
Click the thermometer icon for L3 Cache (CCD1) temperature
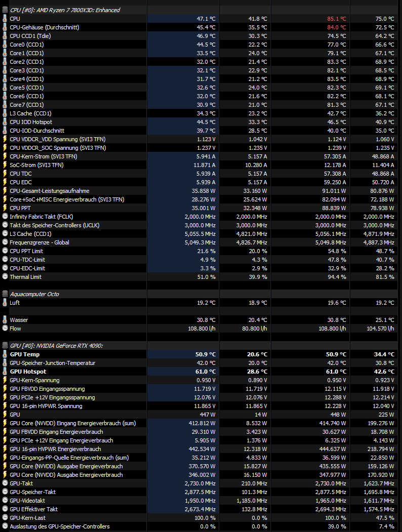pos(5,113)
